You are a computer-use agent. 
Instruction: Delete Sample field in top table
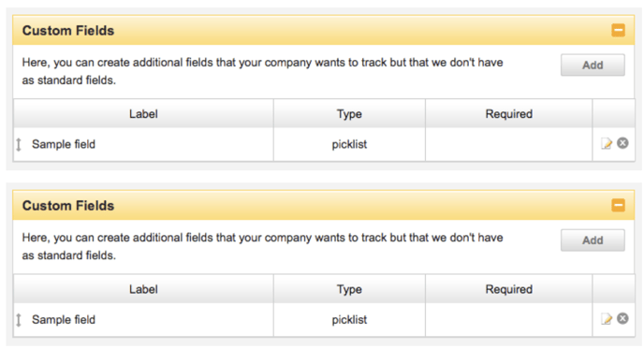coord(622,143)
